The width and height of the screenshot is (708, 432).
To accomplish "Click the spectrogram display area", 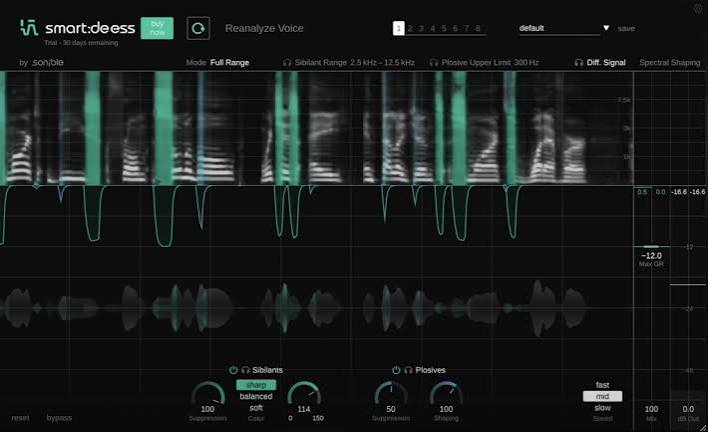I will click(316, 128).
